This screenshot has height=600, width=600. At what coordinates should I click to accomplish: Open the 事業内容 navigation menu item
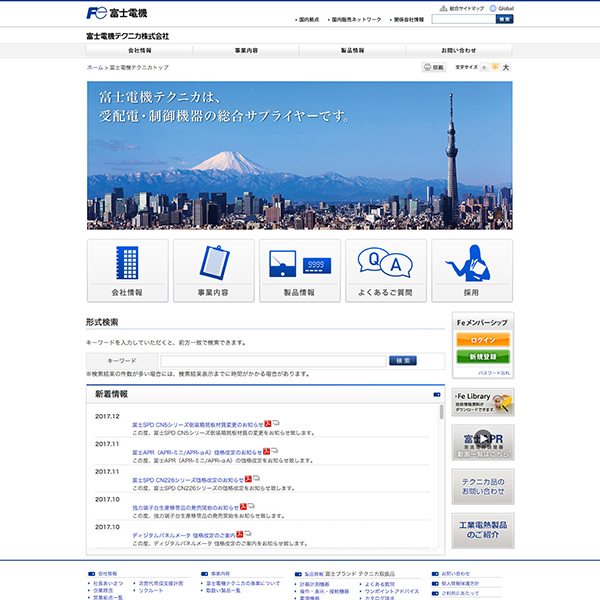coord(246,51)
